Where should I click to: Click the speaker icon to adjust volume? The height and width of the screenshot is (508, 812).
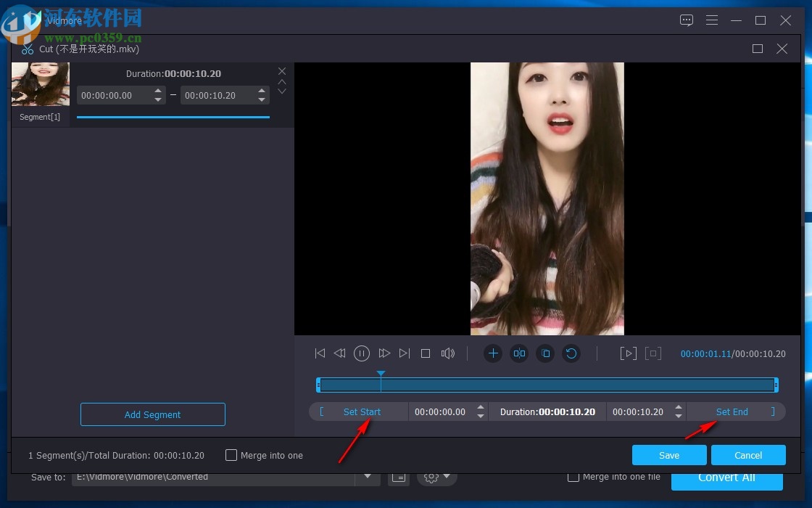pyautogui.click(x=448, y=353)
